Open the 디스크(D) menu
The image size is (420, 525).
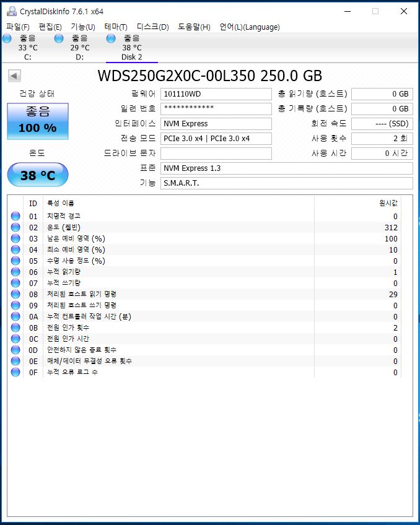point(152,27)
